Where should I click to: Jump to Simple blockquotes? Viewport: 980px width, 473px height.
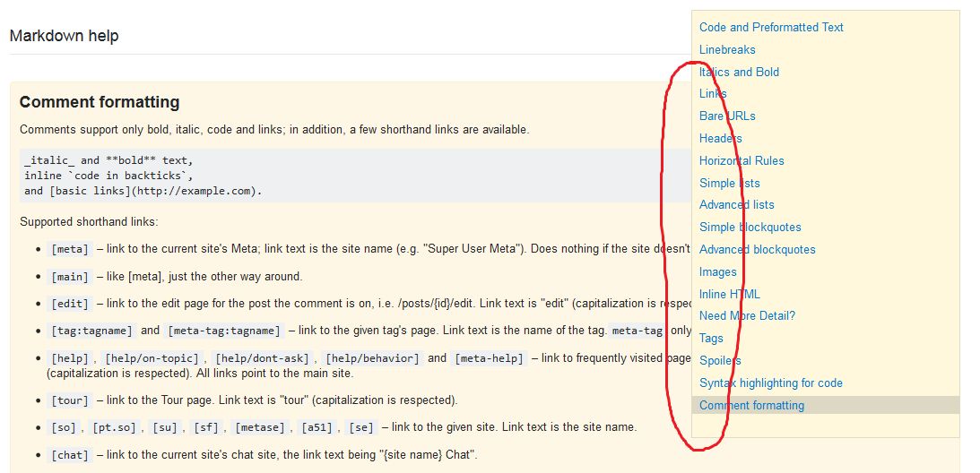pos(750,228)
